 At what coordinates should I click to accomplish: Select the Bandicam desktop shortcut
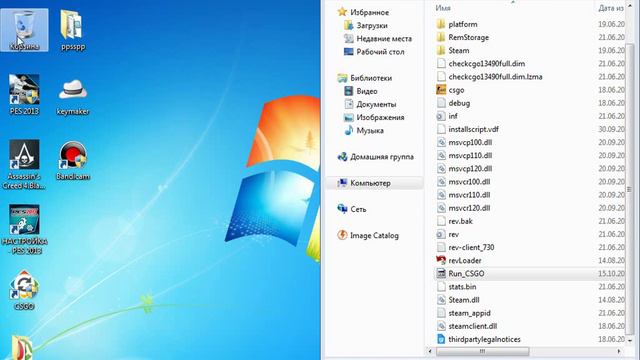coord(73,161)
